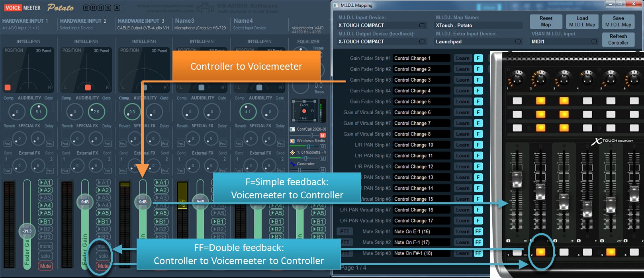The width and height of the screenshot is (644, 278).
Task: Click the 01Nicoletta track icon
Action: pos(293,152)
